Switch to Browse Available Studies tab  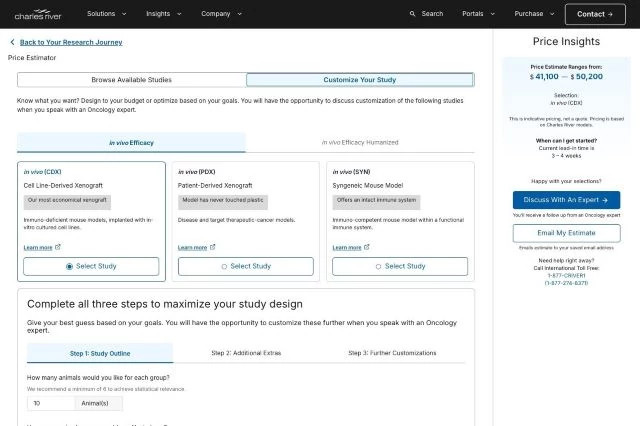tap(131, 79)
